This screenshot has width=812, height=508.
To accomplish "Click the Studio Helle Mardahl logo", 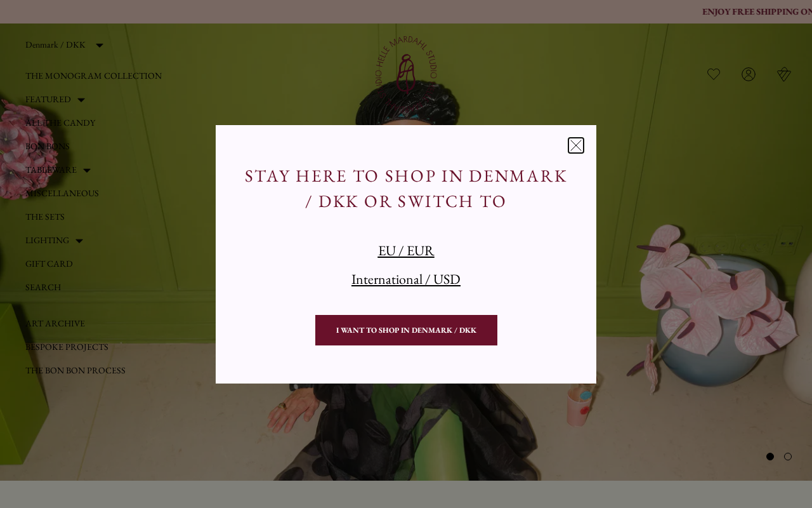I will (x=406, y=73).
